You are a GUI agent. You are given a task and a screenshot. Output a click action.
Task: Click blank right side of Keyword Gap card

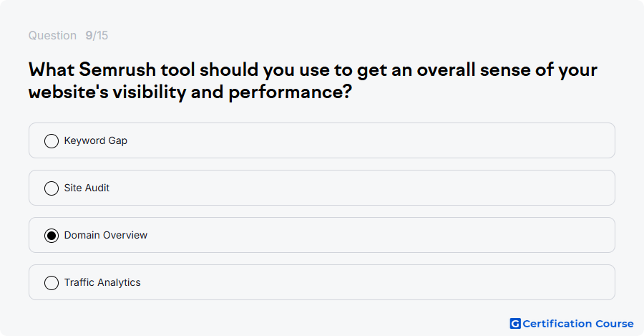click(x=452, y=140)
